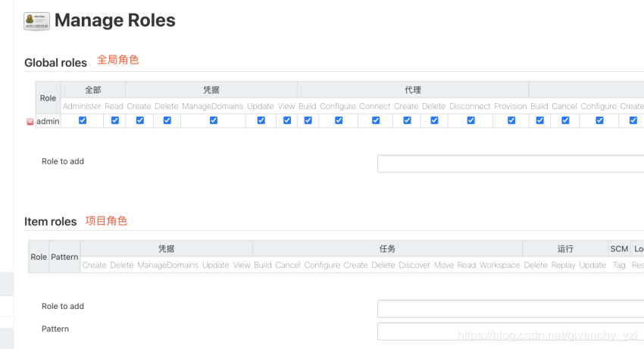The image size is (644, 349).
Task: Click the Discover column label in Item roles
Action: click(414, 265)
